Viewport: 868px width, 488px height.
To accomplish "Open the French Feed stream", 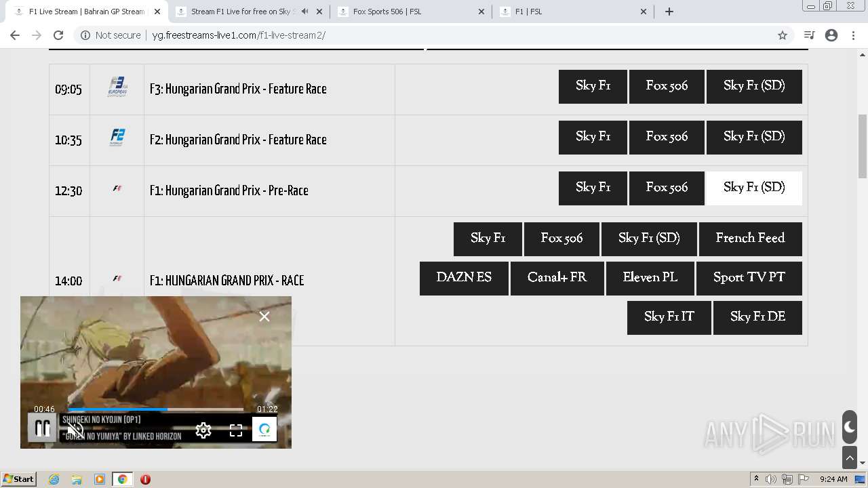I will [750, 239].
